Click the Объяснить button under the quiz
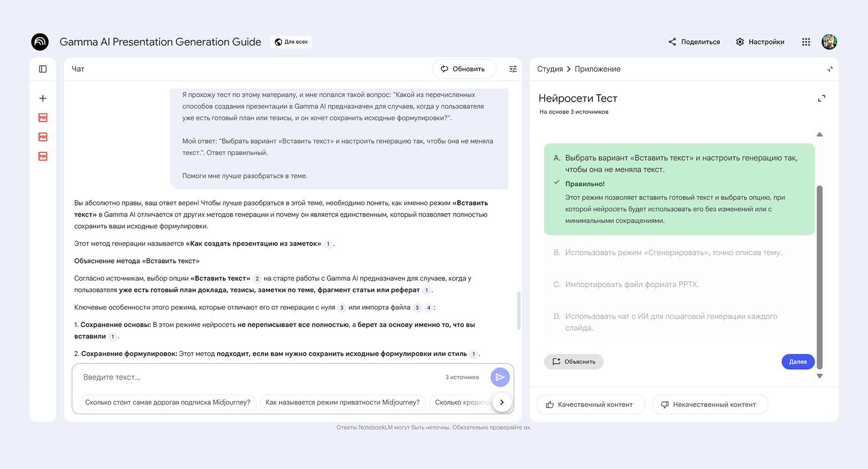This screenshot has width=868, height=469. point(574,362)
